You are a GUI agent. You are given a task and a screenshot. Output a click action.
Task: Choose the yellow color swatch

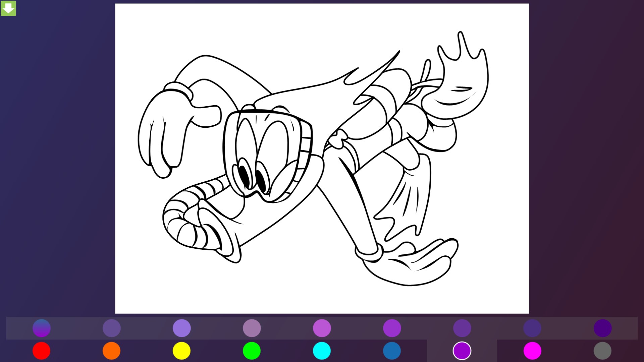click(x=181, y=351)
